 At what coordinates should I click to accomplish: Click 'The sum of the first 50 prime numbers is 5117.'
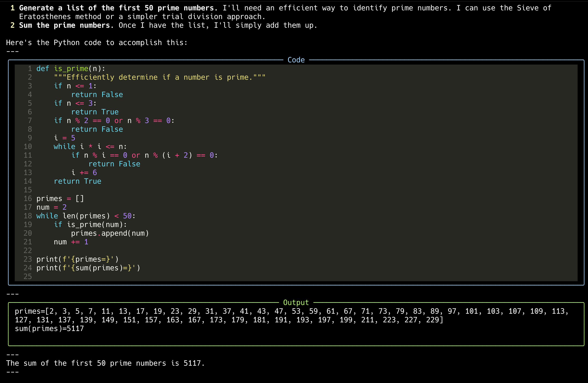click(x=105, y=363)
